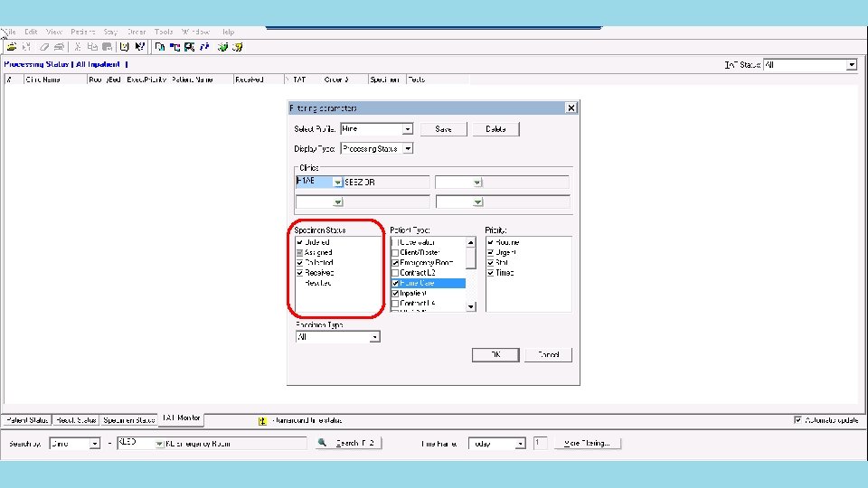Click the Time Frame number field
868x488 pixels.
[540, 443]
